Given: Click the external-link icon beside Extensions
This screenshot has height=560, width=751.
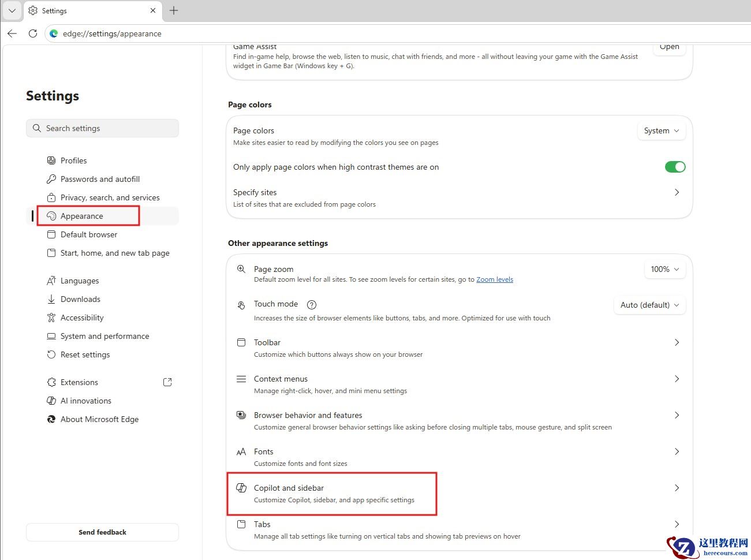Looking at the screenshot, I should click(167, 382).
